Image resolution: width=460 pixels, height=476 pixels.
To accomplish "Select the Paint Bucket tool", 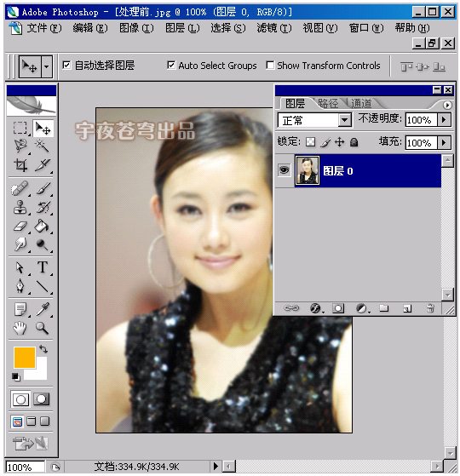I will click(x=43, y=227).
